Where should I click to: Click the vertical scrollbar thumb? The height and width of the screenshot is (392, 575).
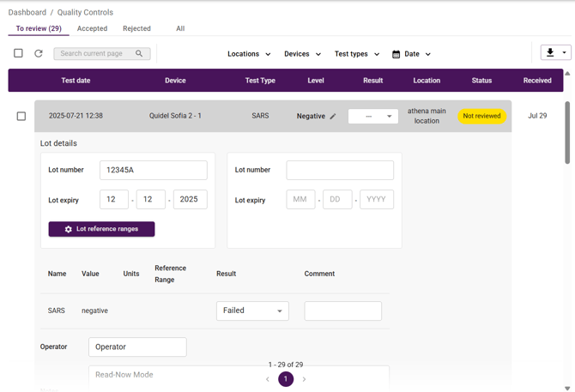[x=566, y=133]
